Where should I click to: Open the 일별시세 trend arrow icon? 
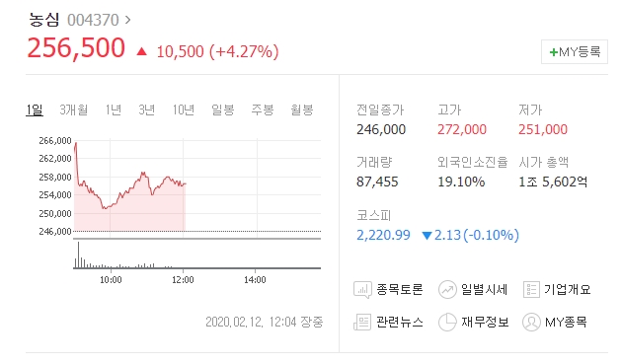447,289
